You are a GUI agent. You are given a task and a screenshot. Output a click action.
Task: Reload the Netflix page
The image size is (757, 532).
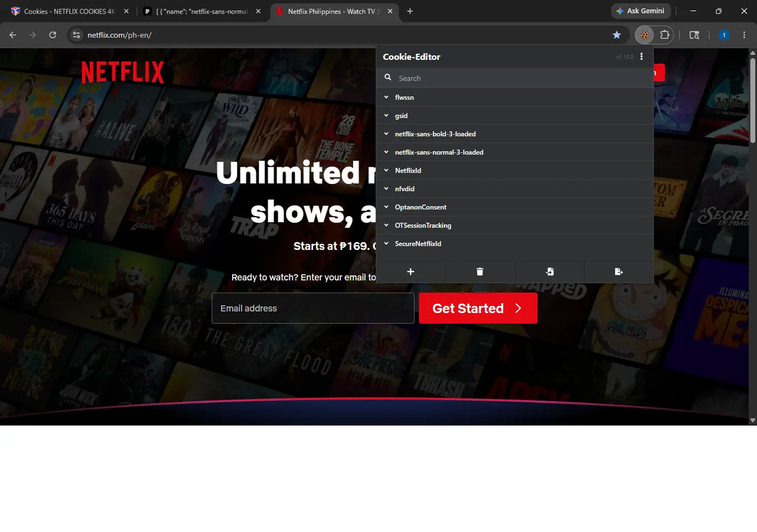(x=53, y=35)
